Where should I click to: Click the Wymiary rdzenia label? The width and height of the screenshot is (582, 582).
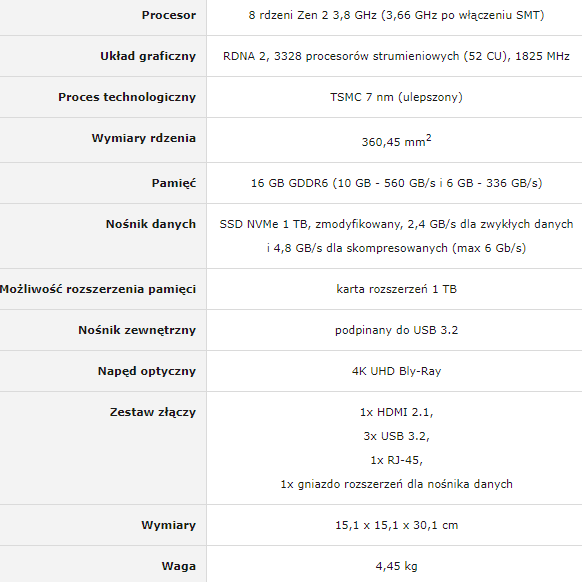[x=144, y=138]
